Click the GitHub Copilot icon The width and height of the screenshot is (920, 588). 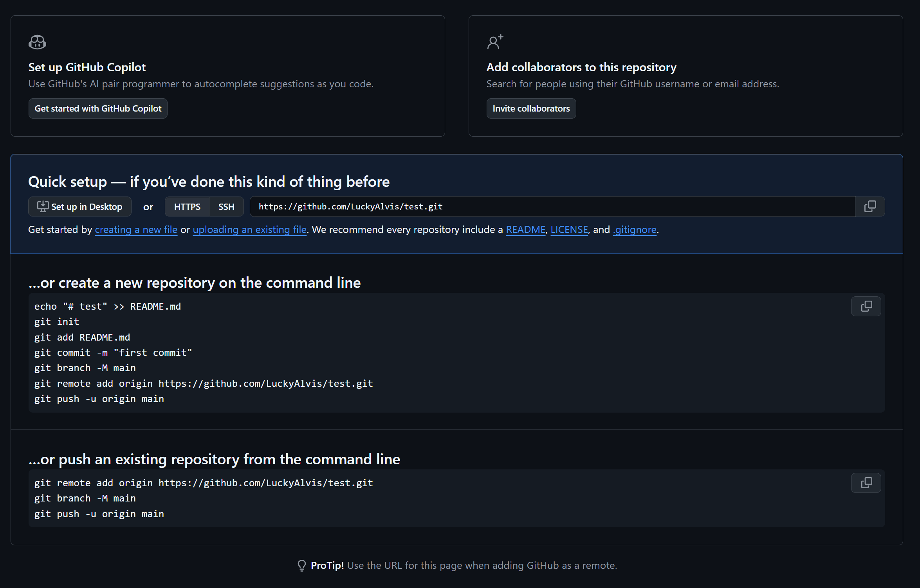(37, 42)
